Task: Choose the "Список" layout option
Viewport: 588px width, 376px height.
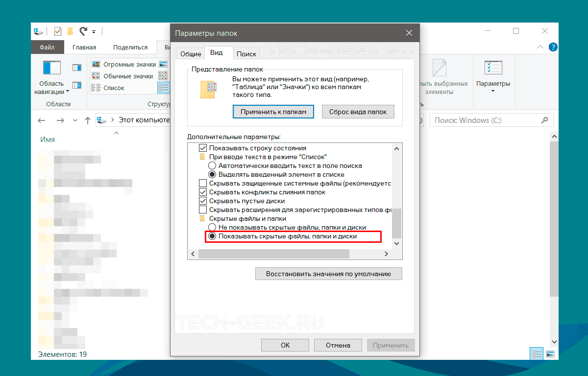Action: 108,88
